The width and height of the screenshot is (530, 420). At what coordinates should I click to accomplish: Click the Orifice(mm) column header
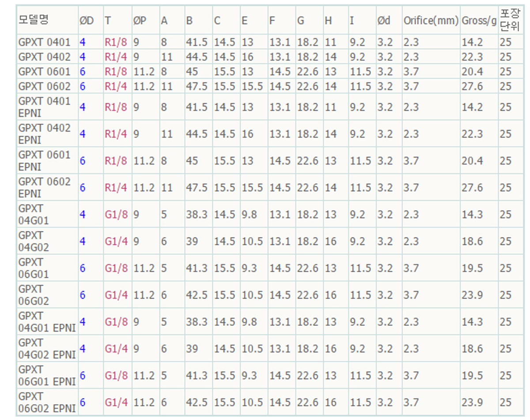[431, 20]
